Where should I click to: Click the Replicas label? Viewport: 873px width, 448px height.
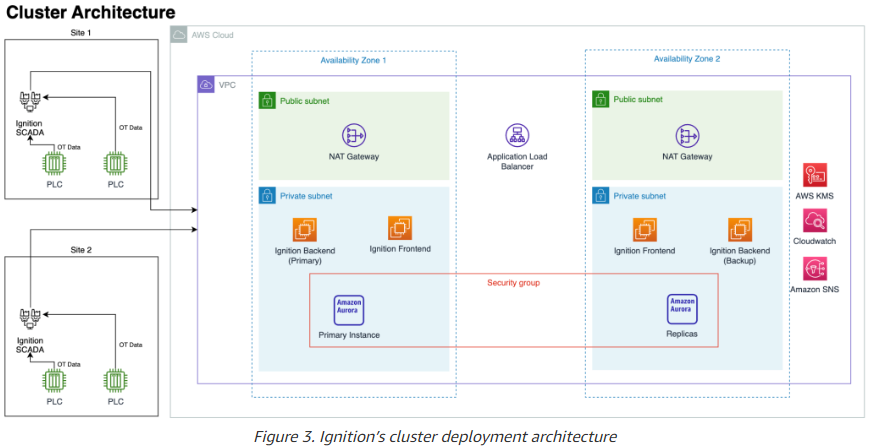pyautogui.click(x=682, y=334)
